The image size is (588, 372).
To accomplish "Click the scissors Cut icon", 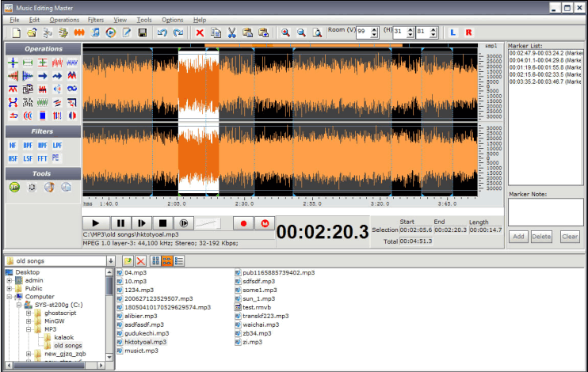I will pos(231,32).
